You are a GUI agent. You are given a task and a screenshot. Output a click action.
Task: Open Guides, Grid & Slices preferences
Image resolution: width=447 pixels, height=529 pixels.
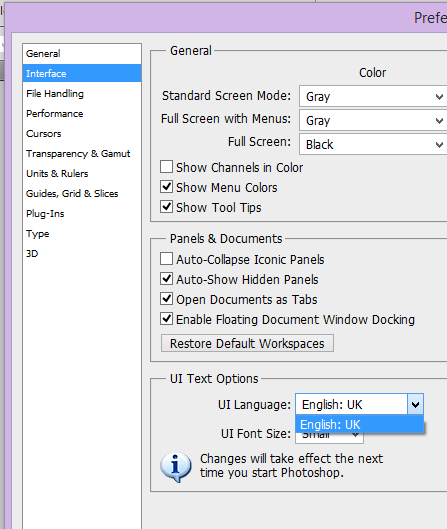tap(82, 193)
